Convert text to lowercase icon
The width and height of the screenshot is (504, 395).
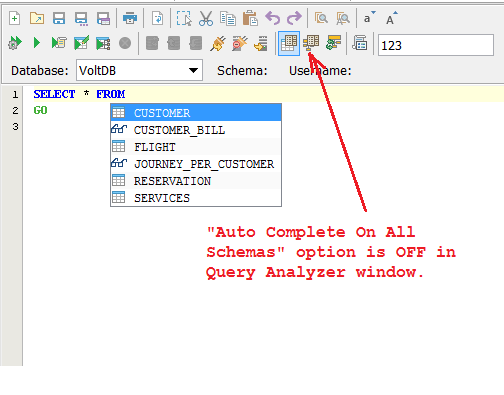click(x=369, y=18)
